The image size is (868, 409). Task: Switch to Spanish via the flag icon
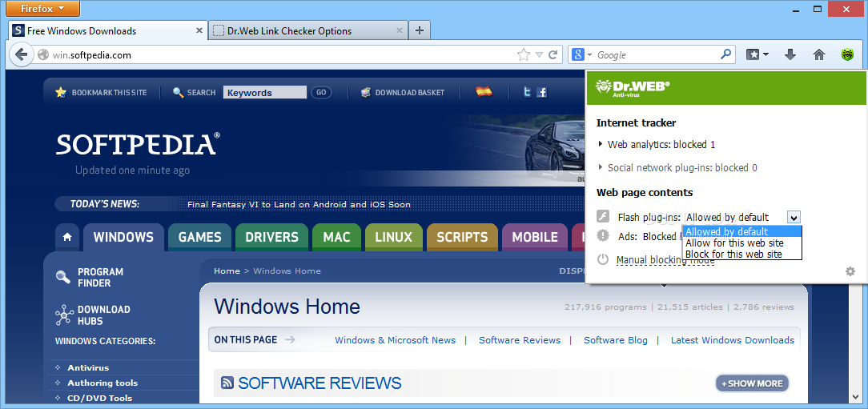484,92
